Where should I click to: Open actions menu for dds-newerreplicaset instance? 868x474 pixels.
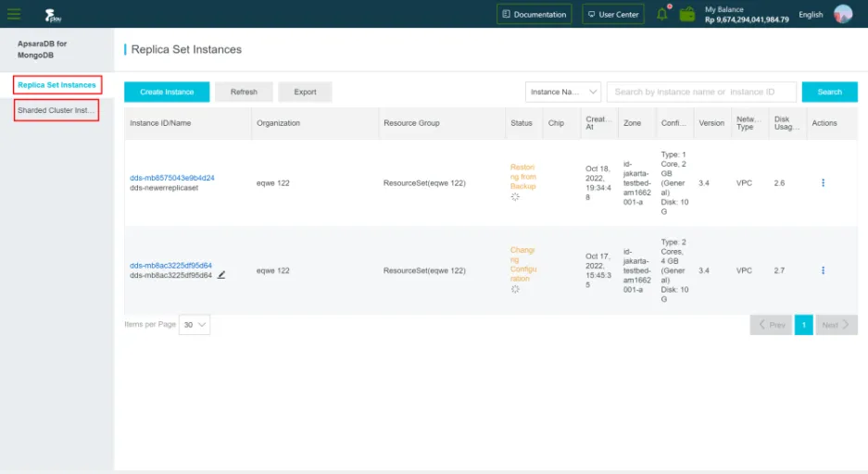[x=823, y=183]
